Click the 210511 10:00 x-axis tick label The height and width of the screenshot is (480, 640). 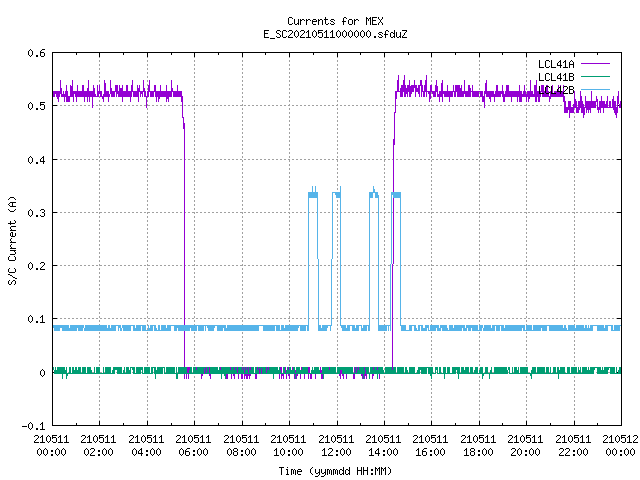point(288,446)
